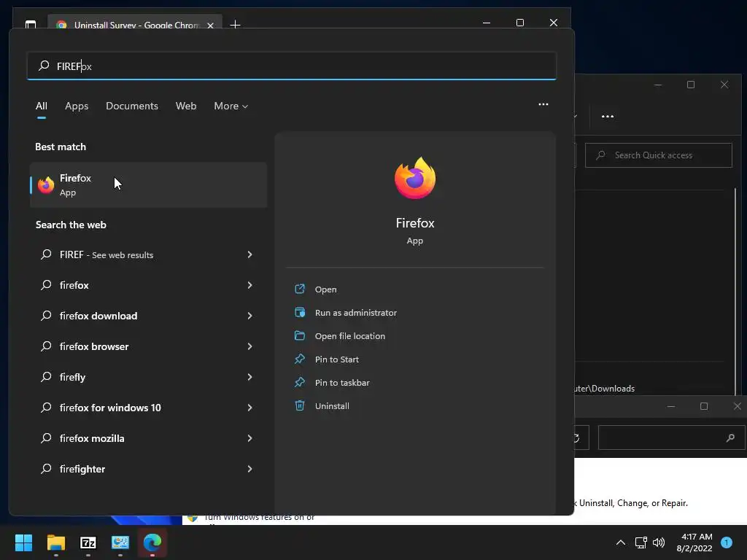Open Control Panel taskbar icon
Screen dimensions: 747x560
coord(120,542)
